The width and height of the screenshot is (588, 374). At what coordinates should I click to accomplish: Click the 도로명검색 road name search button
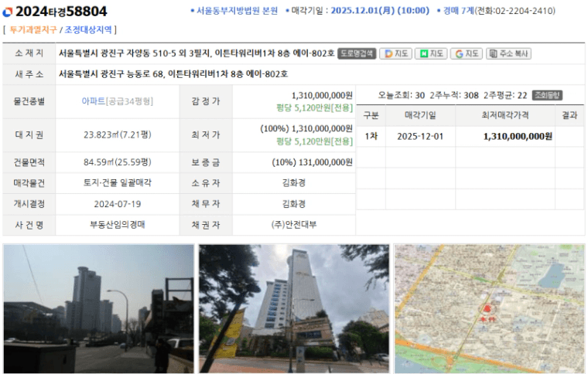[x=357, y=54]
